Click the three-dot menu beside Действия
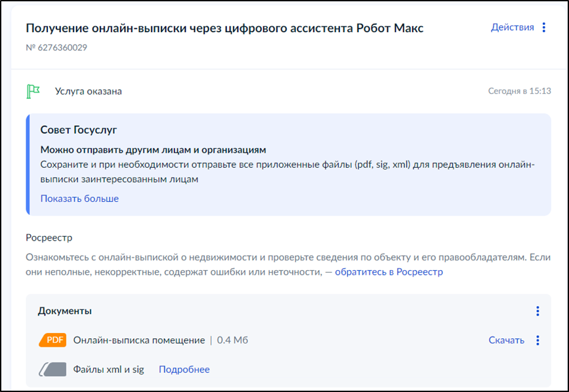Screen dimensions: 569x392 tap(543, 28)
